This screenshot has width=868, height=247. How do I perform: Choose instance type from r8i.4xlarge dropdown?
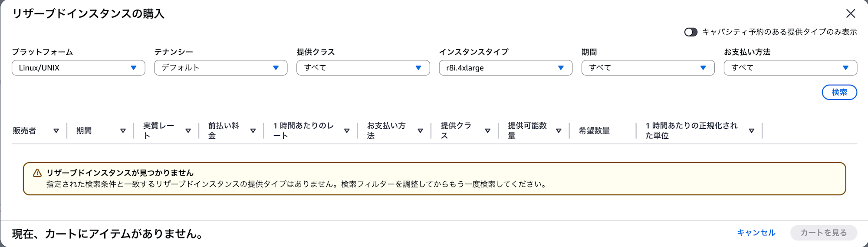point(505,68)
